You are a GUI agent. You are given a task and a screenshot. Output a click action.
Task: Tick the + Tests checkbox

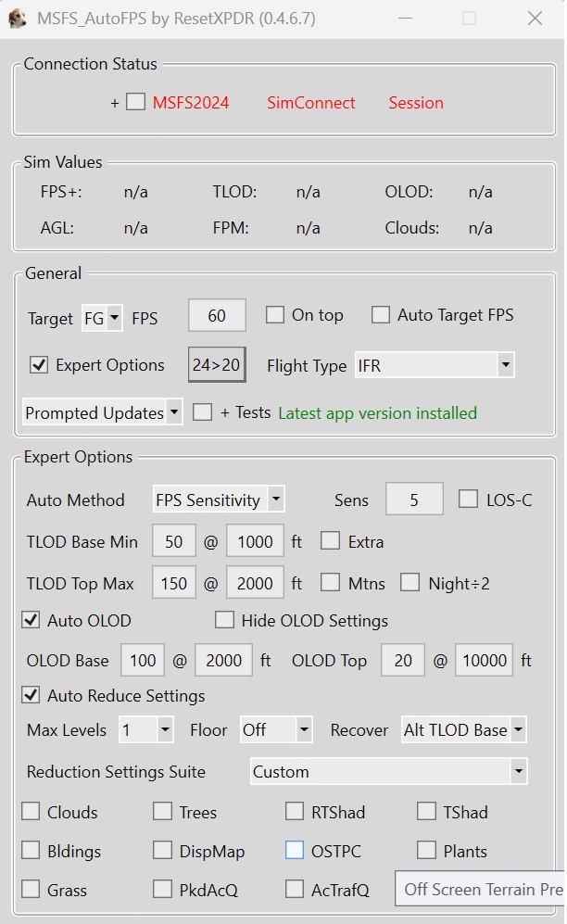click(x=202, y=411)
